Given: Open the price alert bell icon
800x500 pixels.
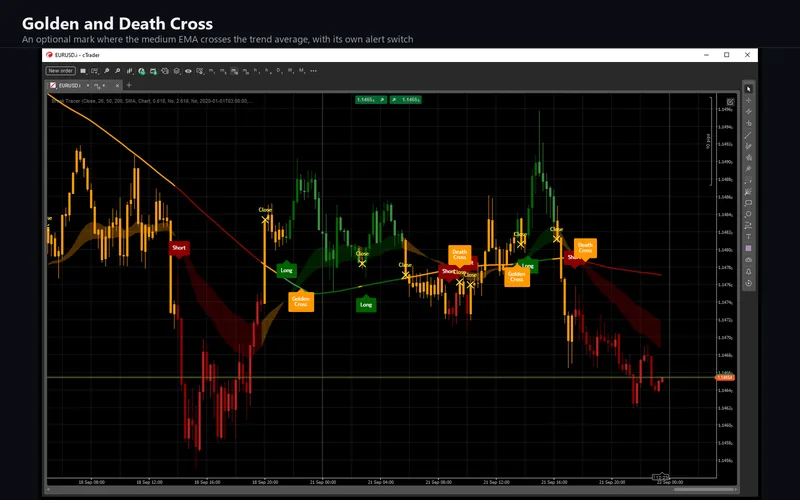Looking at the screenshot, I should (748, 271).
